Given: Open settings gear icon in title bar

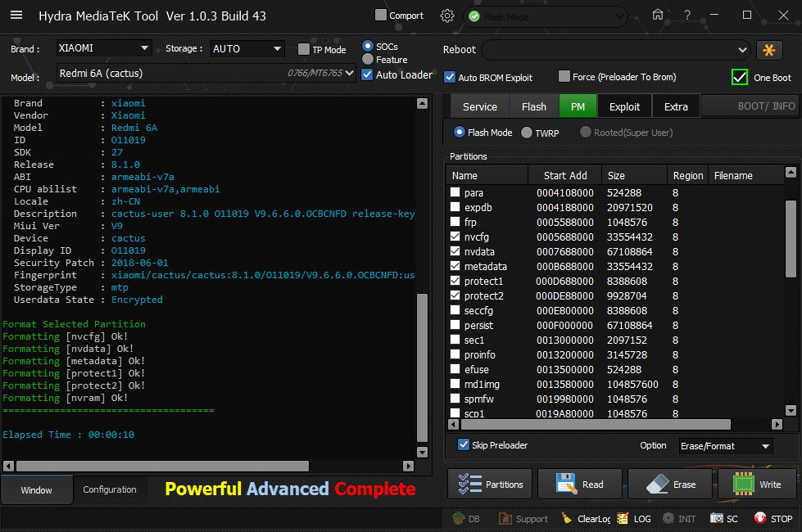Looking at the screenshot, I should click(x=446, y=16).
